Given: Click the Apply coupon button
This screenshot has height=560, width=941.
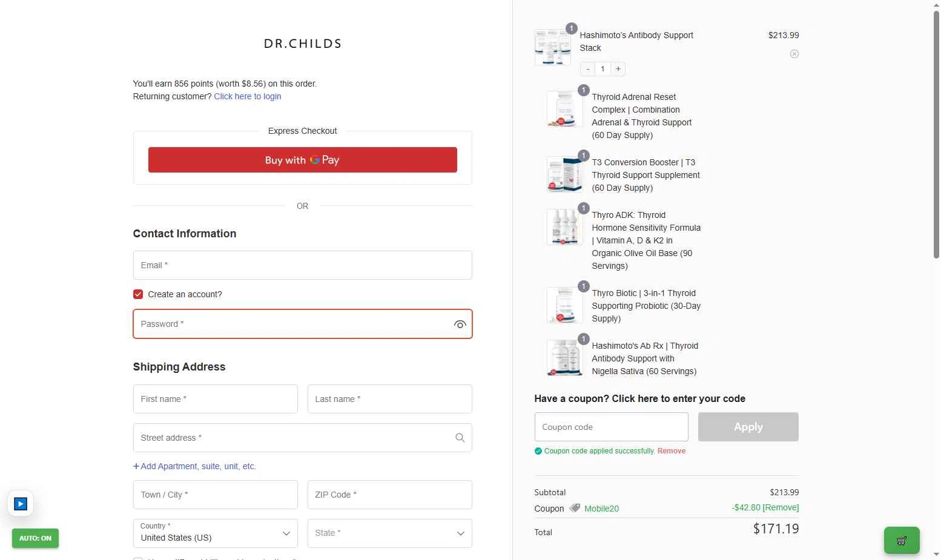Looking at the screenshot, I should pos(748,427).
